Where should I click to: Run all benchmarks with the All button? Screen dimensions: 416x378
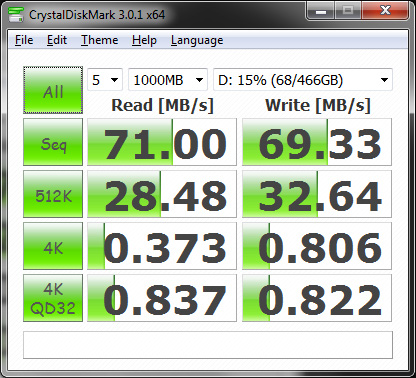[x=53, y=90]
